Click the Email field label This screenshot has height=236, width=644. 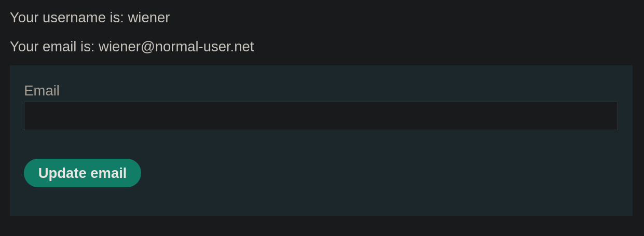(42, 91)
